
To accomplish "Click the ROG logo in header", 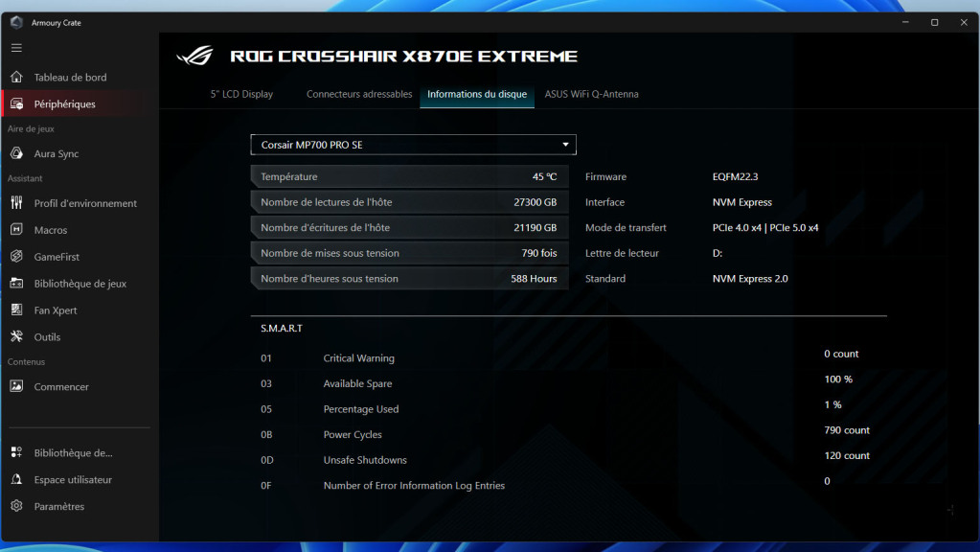I will coord(195,56).
